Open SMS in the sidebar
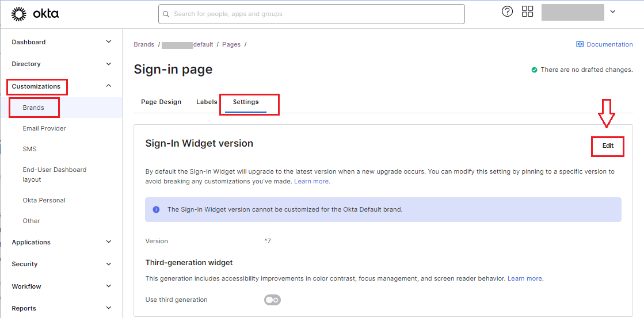 pyautogui.click(x=29, y=149)
